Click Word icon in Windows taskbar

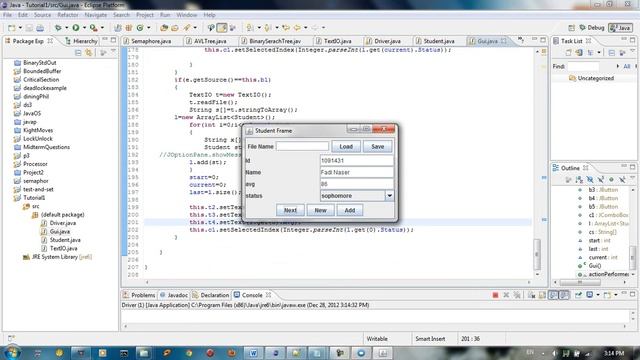253,353
